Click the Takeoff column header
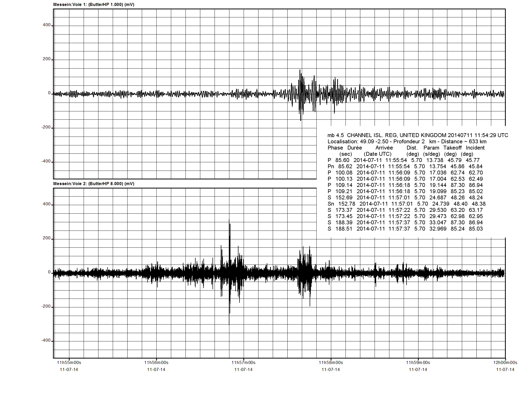The image size is (532, 398). [x=452, y=148]
